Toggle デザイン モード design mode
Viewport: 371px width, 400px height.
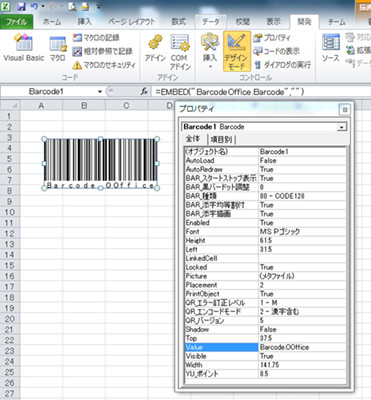[236, 51]
